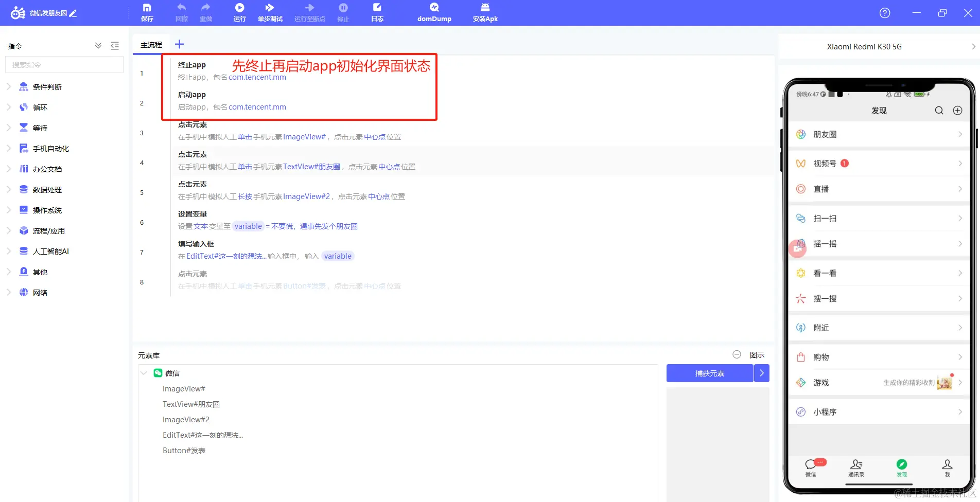This screenshot has height=502, width=980.
Task: Click EditText link in 填写输入框 step
Action: click(x=226, y=256)
